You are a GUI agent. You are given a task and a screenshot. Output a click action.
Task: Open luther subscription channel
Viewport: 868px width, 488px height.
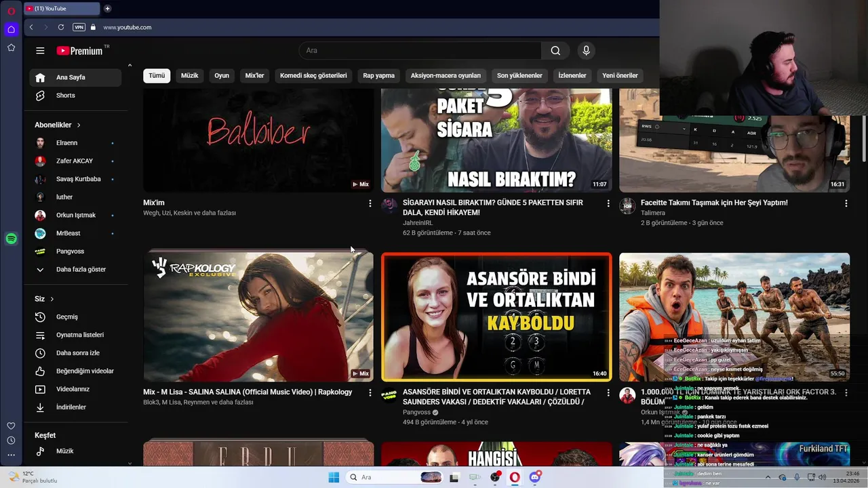[x=75, y=197]
